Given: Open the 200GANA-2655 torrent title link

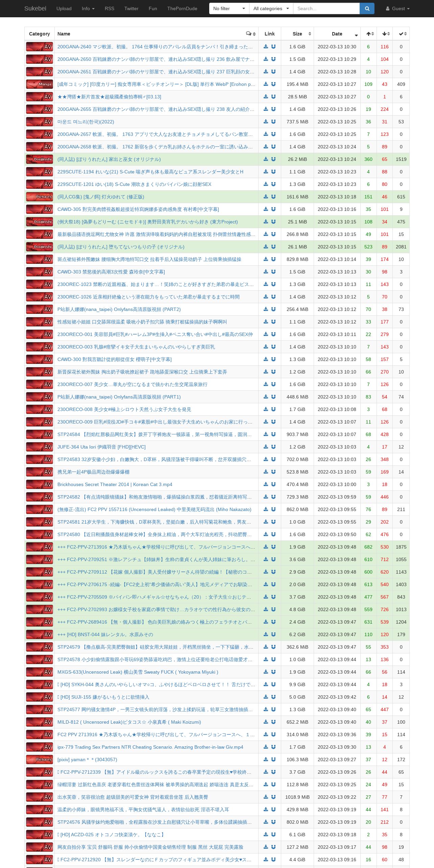Looking at the screenshot, I should coord(156,109).
